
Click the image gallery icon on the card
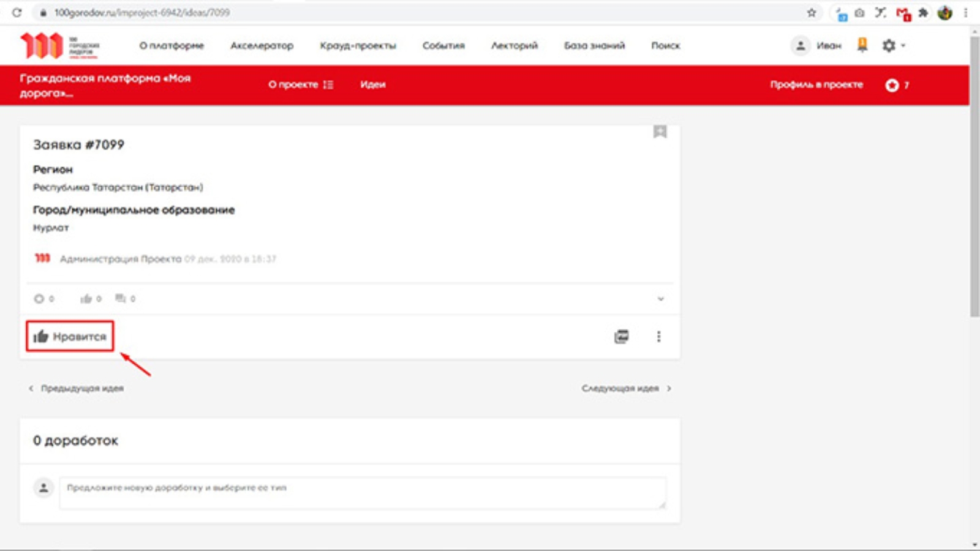(621, 337)
